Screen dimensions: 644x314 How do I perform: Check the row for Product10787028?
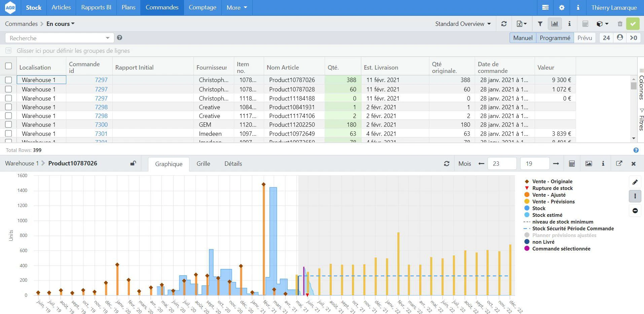[x=9, y=89]
